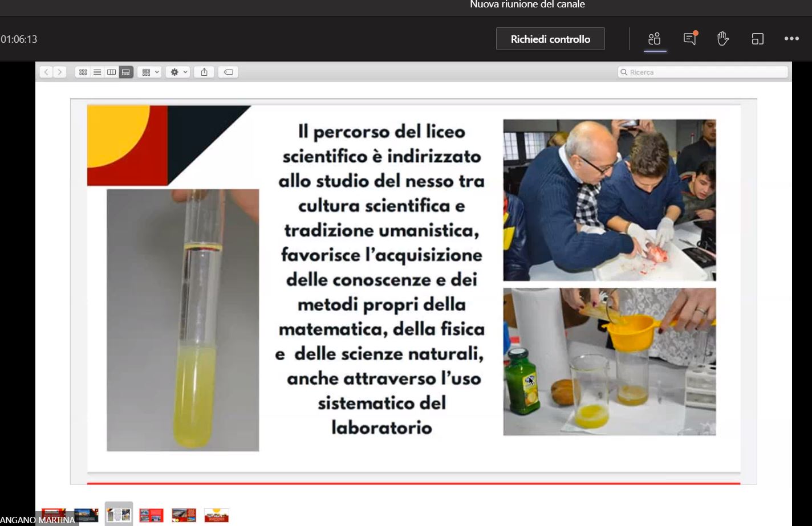Select the last thumbnail with yellow sun
This screenshot has height=526, width=812.
coord(217,515)
